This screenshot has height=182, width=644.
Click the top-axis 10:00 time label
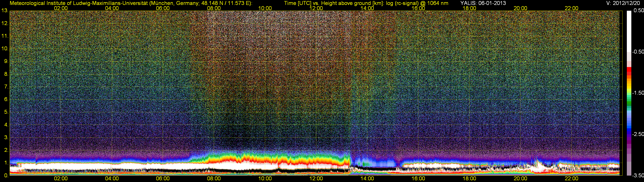[265, 8]
